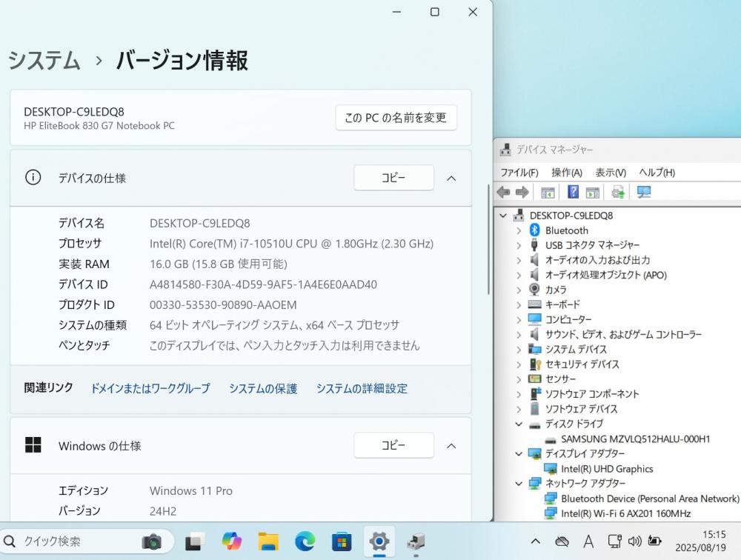
Task: Click the Settings gear on the taskbar
Action: point(379,541)
